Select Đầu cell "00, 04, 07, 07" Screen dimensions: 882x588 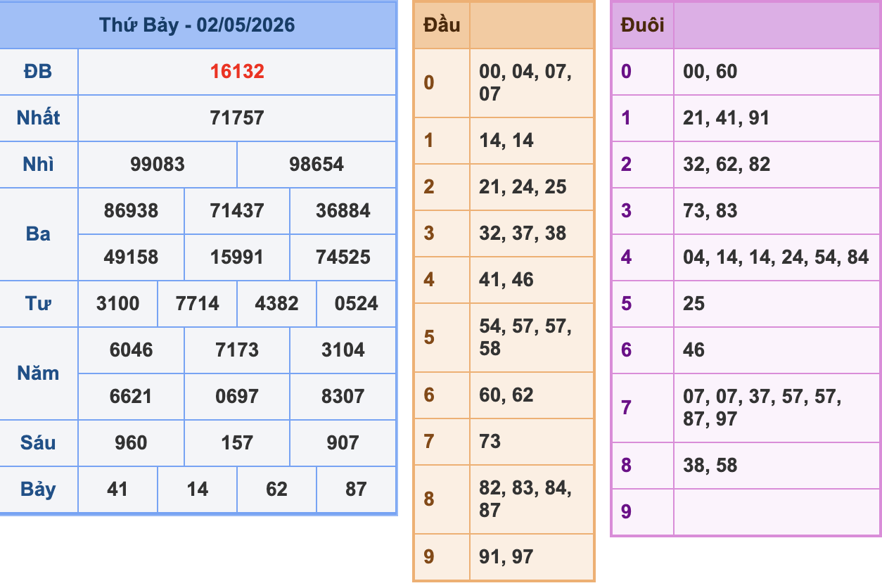[532, 83]
